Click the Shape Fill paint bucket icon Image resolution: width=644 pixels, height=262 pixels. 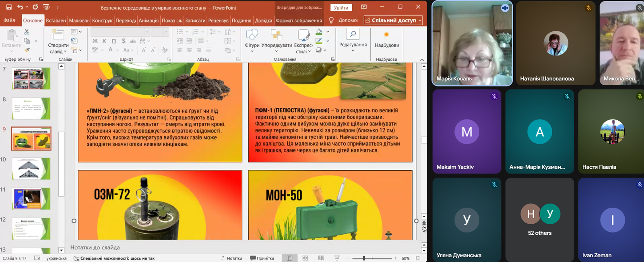pyautogui.click(x=319, y=32)
